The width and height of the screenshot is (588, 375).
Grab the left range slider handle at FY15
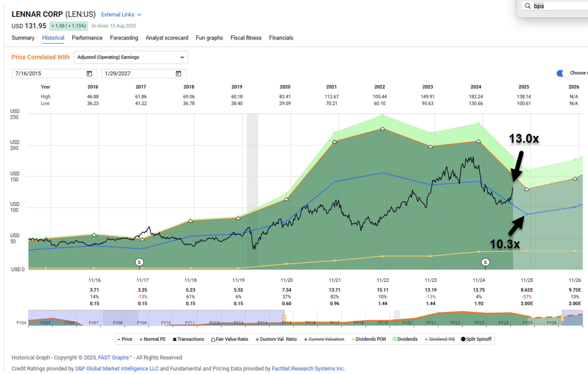tap(284, 318)
